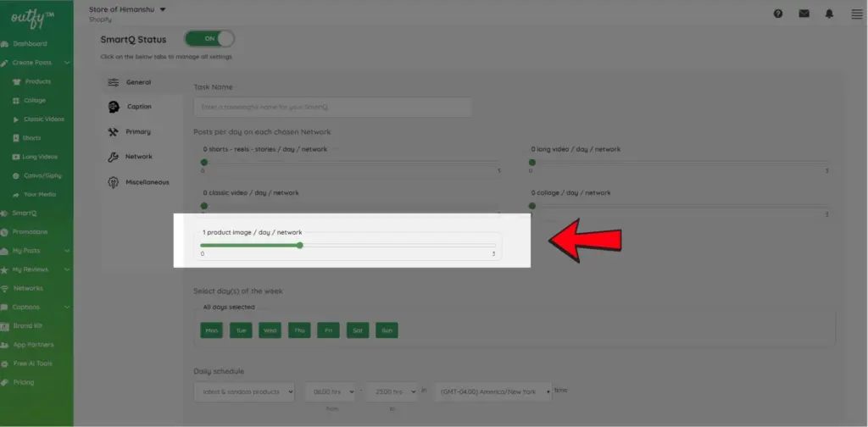Open the hamburger menu icon
Viewport: 868px width, 427px height.
point(856,14)
